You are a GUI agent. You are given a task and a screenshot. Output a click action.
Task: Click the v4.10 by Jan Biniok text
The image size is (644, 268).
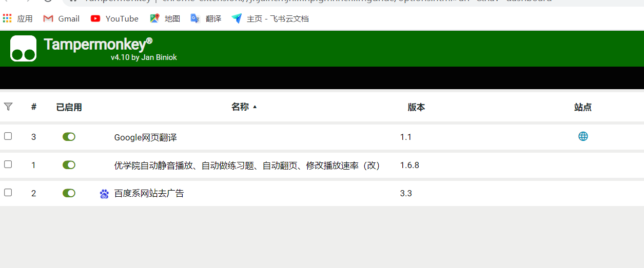click(x=144, y=57)
